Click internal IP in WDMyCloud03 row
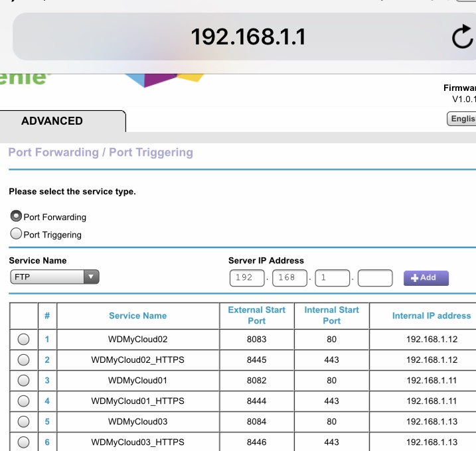The height and width of the screenshot is (451, 476). coord(432,422)
